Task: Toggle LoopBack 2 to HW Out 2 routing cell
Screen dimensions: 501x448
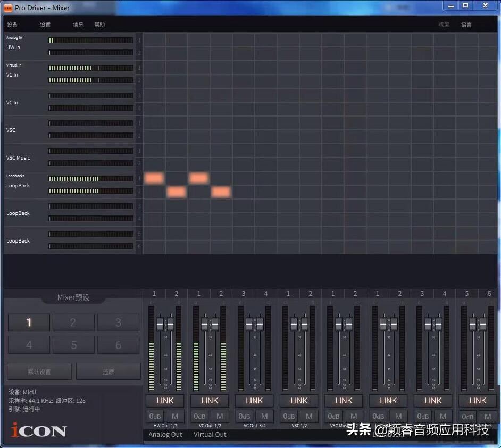Action: coord(177,192)
